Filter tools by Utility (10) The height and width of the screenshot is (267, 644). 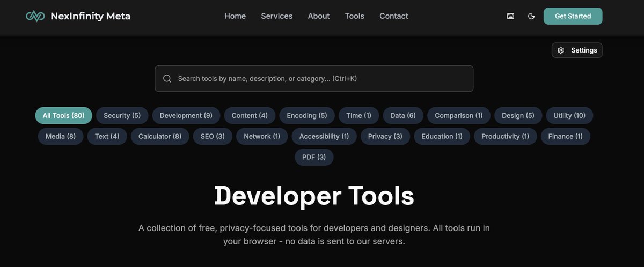coord(570,116)
